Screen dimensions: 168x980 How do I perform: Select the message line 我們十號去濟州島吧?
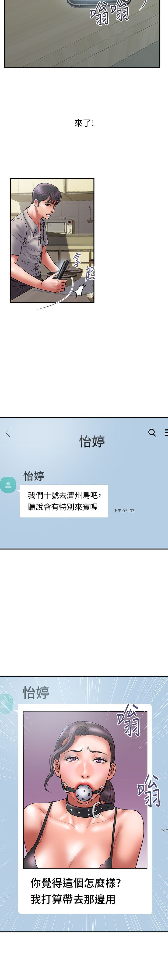pyautogui.click(x=64, y=495)
